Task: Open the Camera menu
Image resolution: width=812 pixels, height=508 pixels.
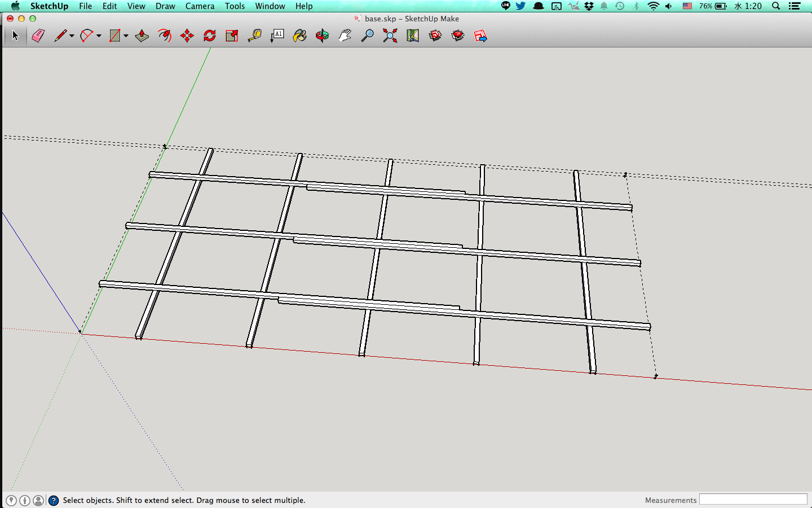Action: click(200, 6)
